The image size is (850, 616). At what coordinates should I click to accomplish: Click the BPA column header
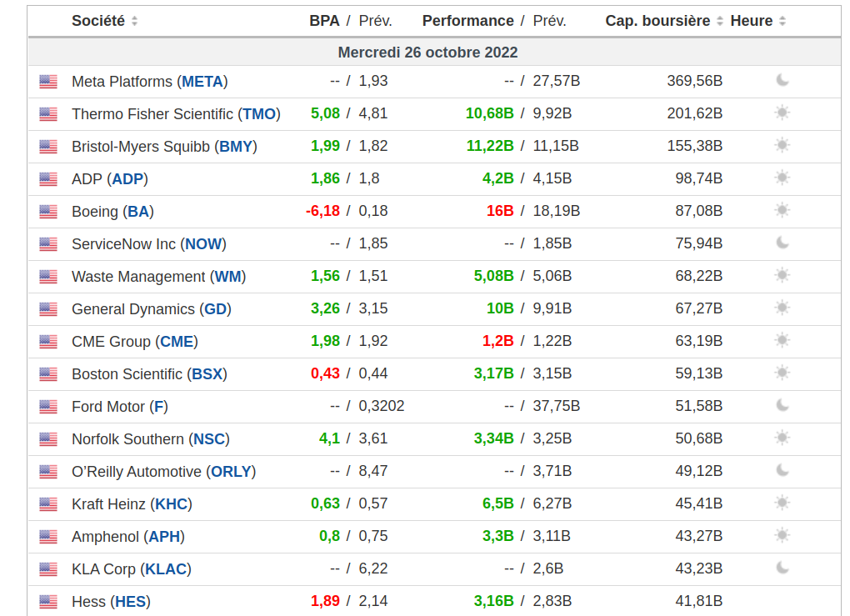324,21
